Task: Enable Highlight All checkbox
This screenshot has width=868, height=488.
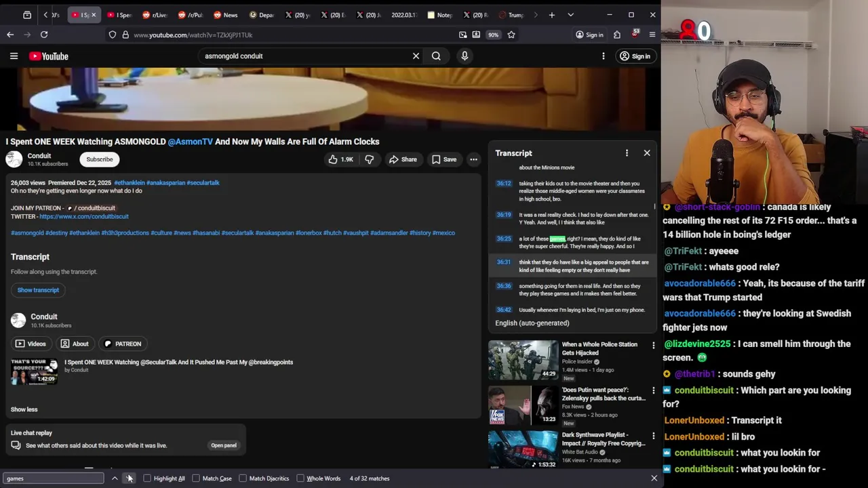Action: [147, 479]
